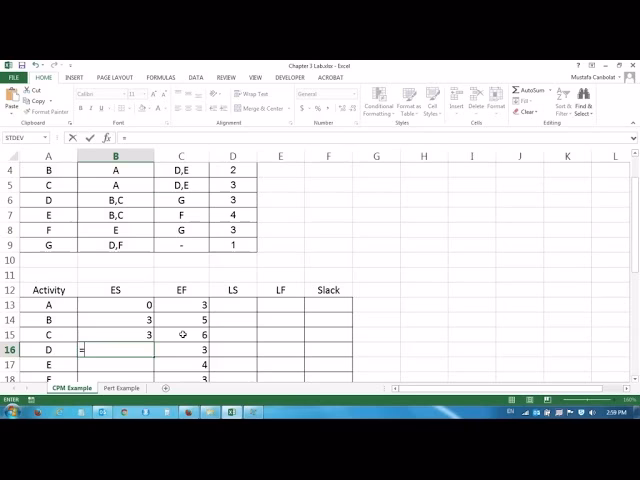Select the Pert Example sheet tab
Image resolution: width=640 pixels, height=480 pixels.
121,388
